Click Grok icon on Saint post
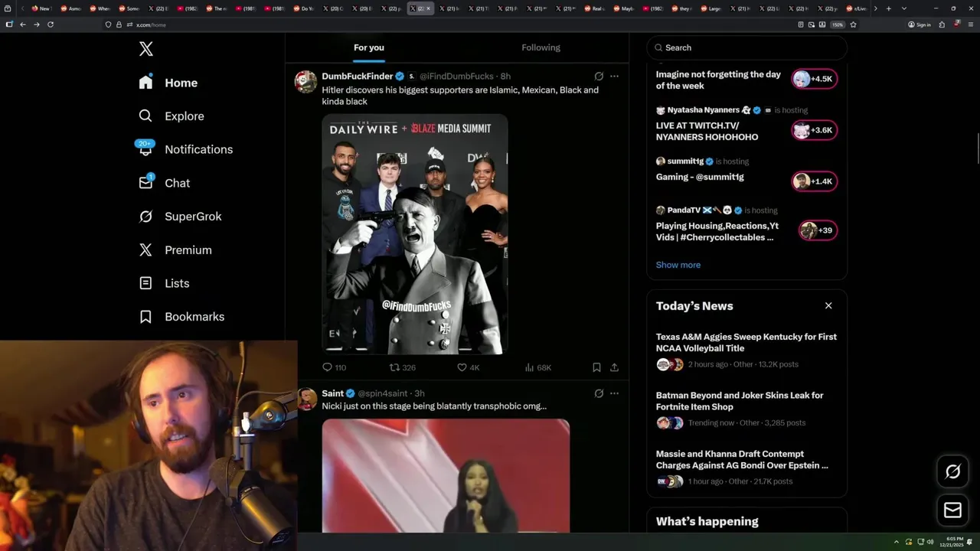This screenshot has width=980, height=551. coord(599,393)
